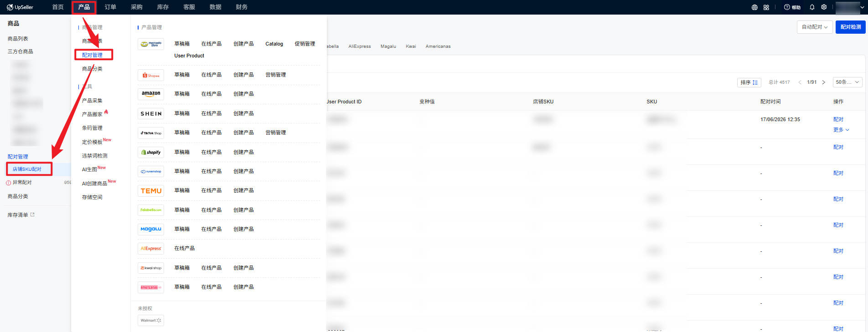Select the SHEIN platform logo
The height and width of the screenshot is (332, 868).
pyautogui.click(x=151, y=114)
